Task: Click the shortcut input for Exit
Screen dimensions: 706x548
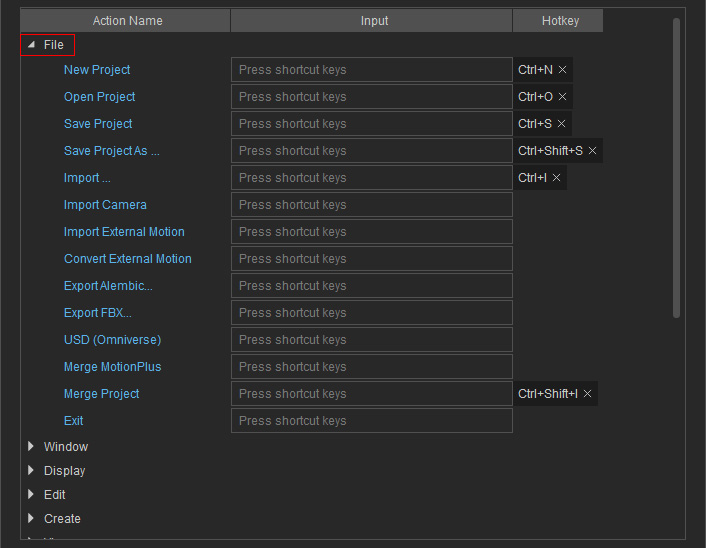Action: 371,421
